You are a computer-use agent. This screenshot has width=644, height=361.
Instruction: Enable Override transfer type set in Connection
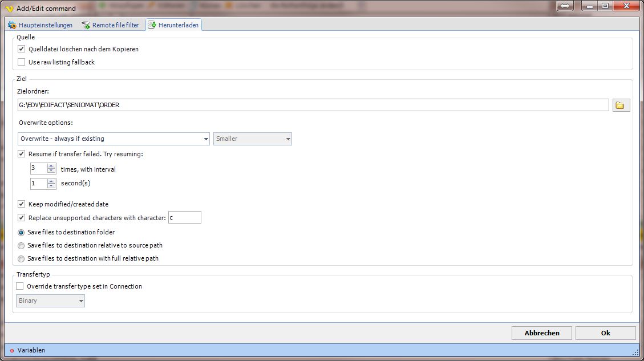pyautogui.click(x=21, y=286)
